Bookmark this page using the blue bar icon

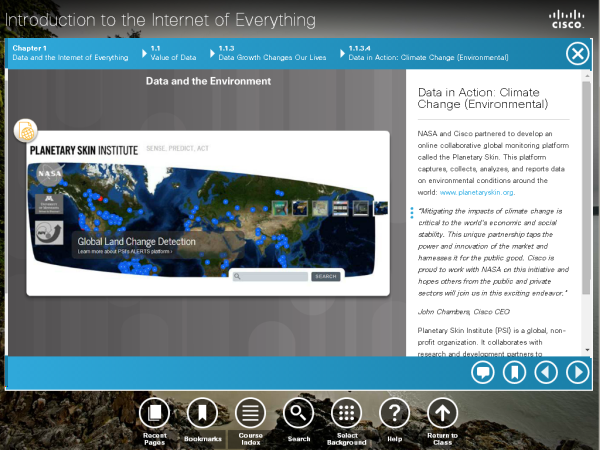(x=515, y=373)
